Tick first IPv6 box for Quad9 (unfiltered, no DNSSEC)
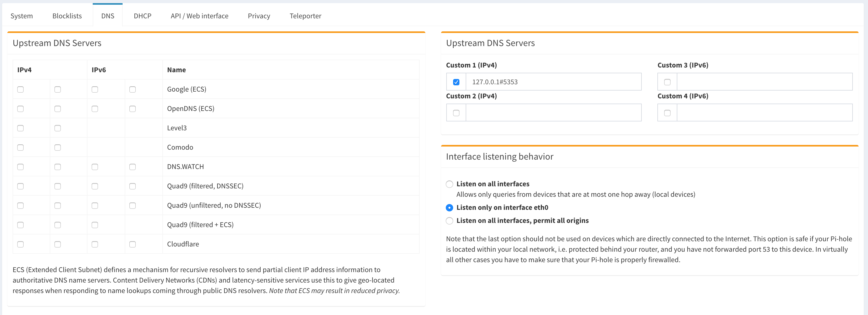The height and width of the screenshot is (315, 868). tap(95, 206)
